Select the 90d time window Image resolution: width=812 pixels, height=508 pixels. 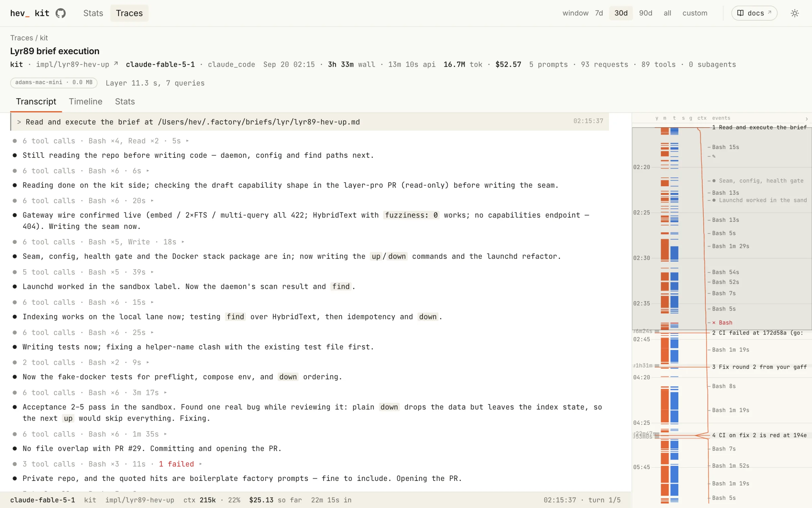click(645, 13)
